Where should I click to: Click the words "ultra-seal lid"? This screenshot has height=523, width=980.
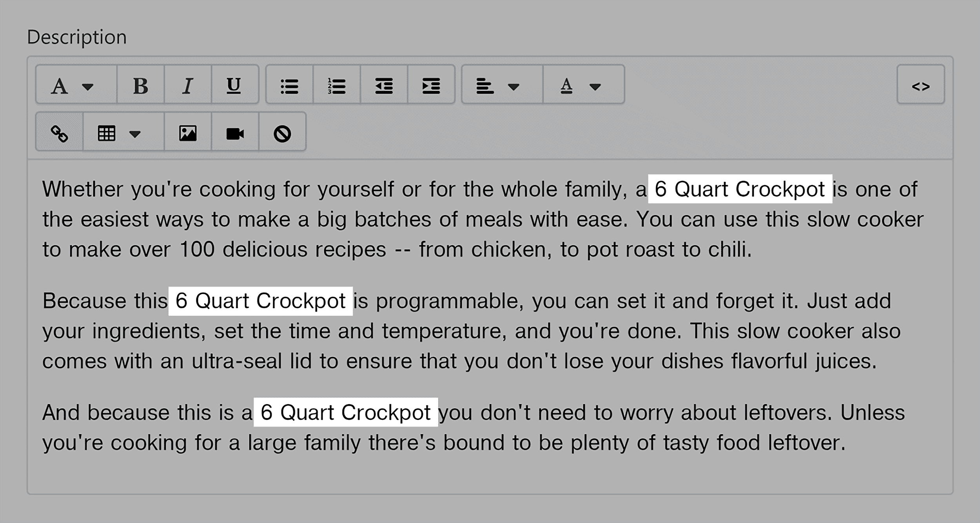[251, 361]
